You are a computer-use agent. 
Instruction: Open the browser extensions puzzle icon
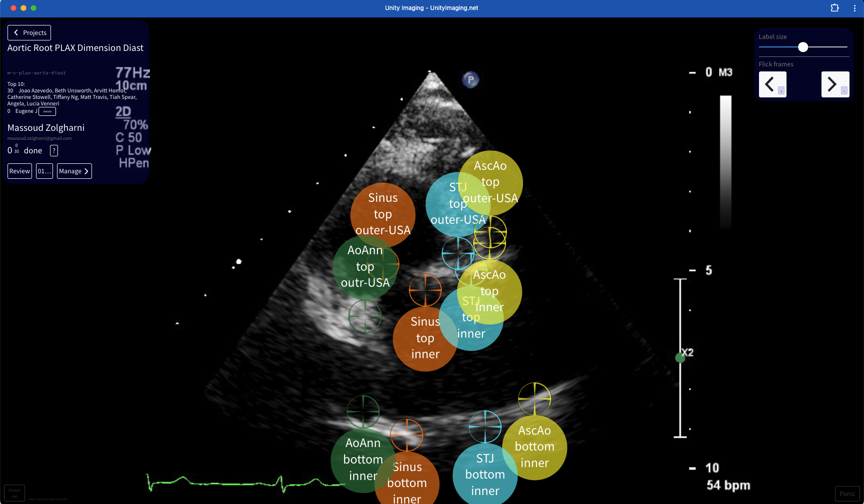coord(834,8)
